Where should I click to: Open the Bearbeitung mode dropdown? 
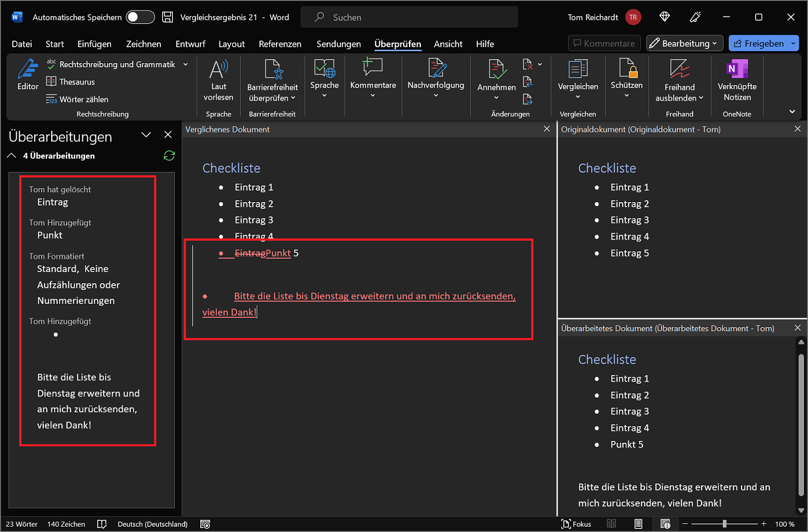[685, 43]
